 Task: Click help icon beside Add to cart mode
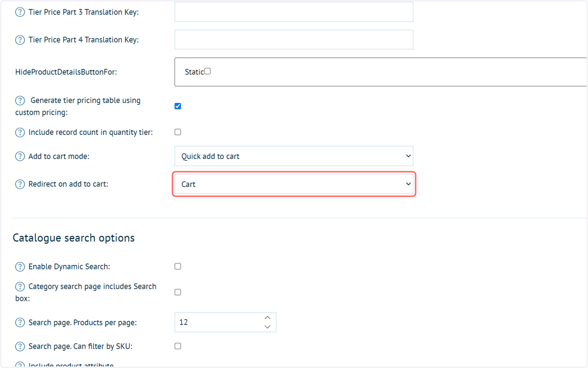click(x=20, y=157)
